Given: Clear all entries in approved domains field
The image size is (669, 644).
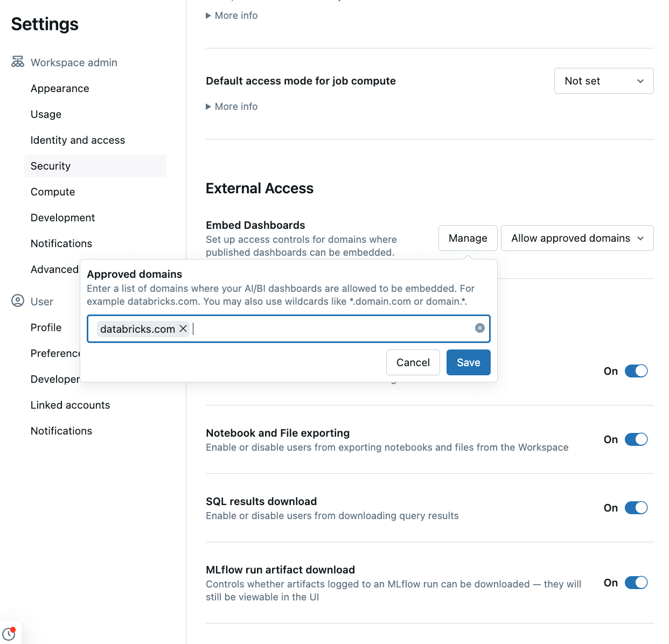Looking at the screenshot, I should pos(479,328).
